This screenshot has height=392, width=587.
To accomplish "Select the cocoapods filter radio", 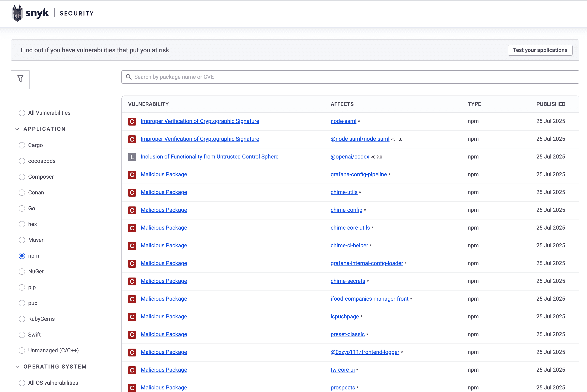I will pyautogui.click(x=22, y=161).
